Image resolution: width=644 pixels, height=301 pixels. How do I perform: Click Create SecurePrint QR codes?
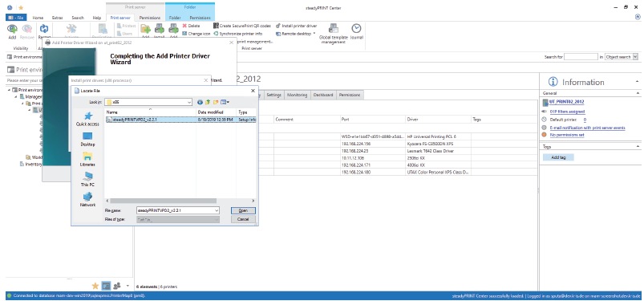242,26
